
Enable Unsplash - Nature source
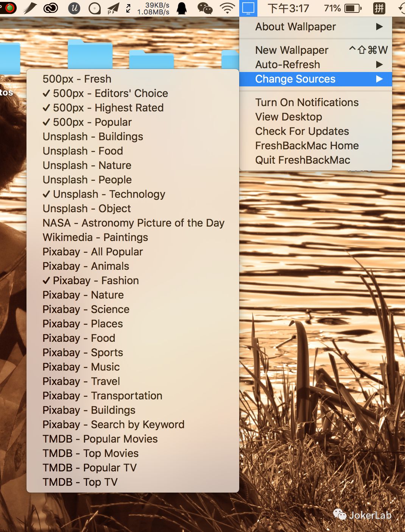(133, 165)
